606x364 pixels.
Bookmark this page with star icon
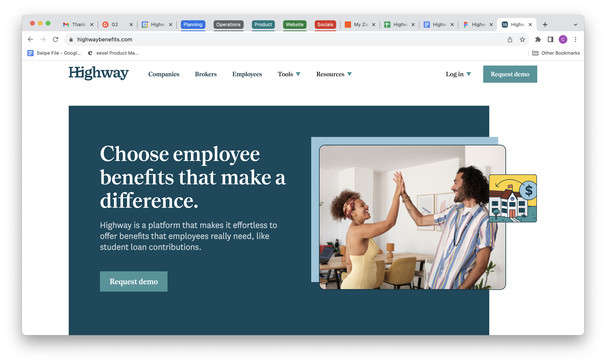(x=522, y=39)
